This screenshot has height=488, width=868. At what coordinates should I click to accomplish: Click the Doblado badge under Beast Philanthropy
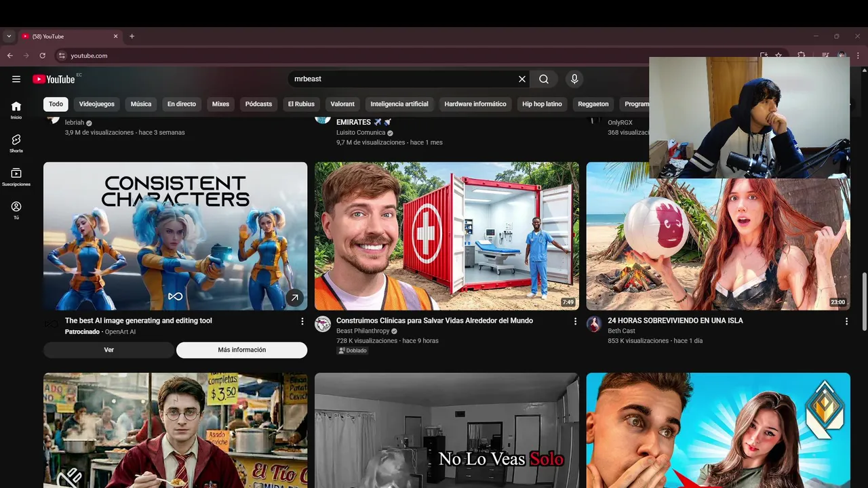353,350
